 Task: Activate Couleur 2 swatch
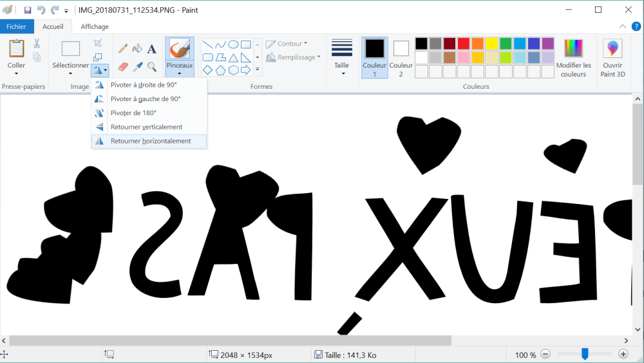pos(401,57)
